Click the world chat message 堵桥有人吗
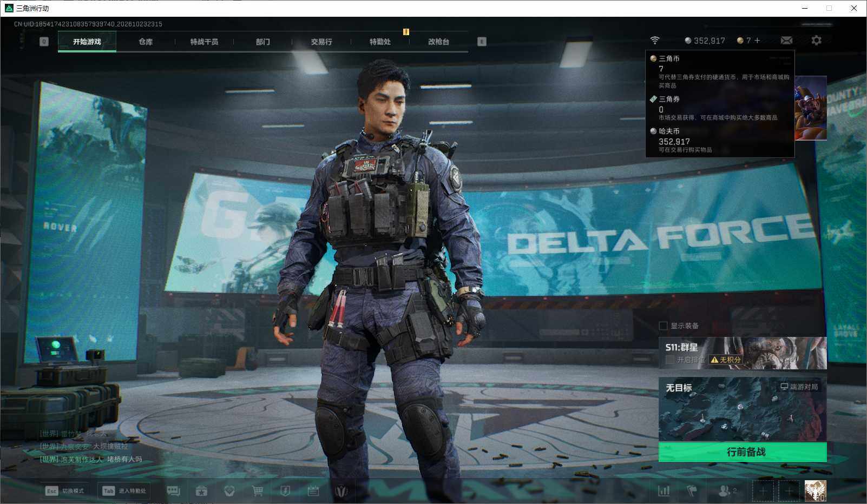 point(124,459)
